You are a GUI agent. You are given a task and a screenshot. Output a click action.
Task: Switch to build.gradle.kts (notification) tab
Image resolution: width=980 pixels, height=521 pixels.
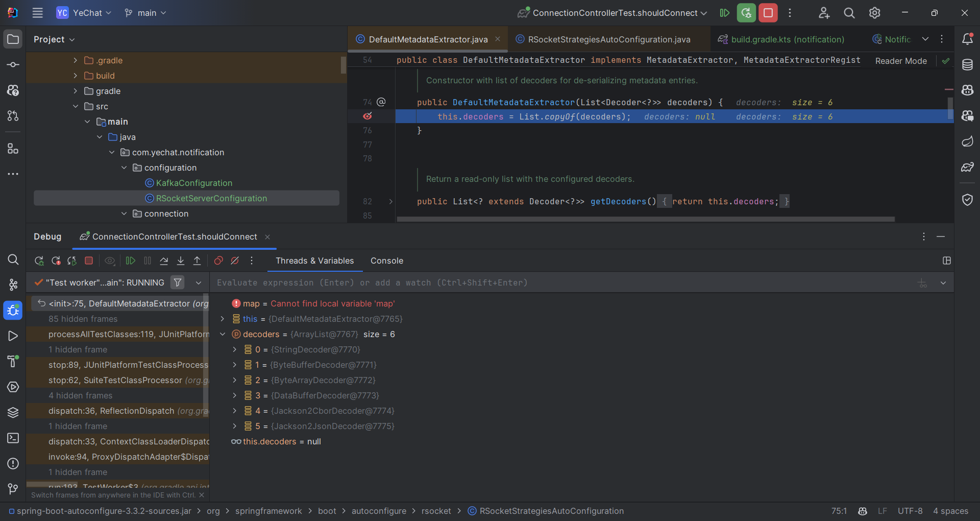point(781,39)
